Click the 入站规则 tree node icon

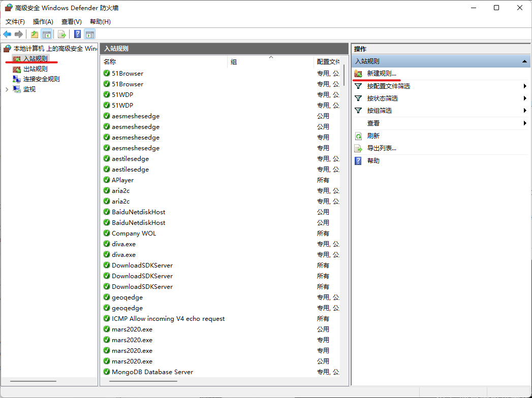17,59
